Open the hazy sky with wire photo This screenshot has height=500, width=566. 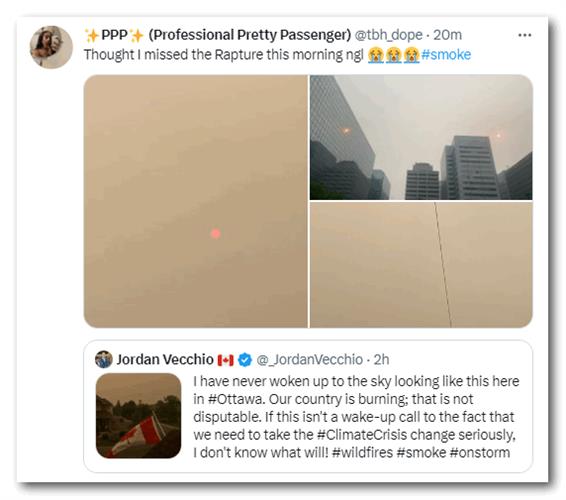(x=421, y=265)
